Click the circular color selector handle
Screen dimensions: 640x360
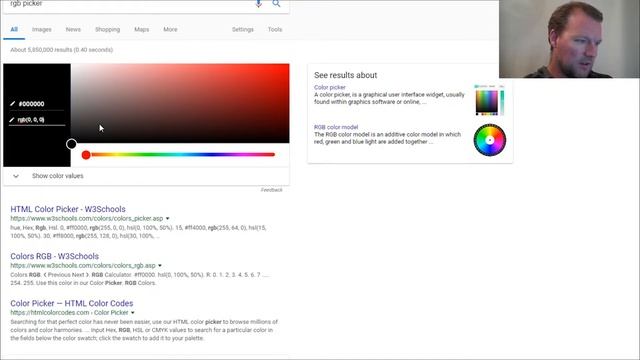click(71, 144)
